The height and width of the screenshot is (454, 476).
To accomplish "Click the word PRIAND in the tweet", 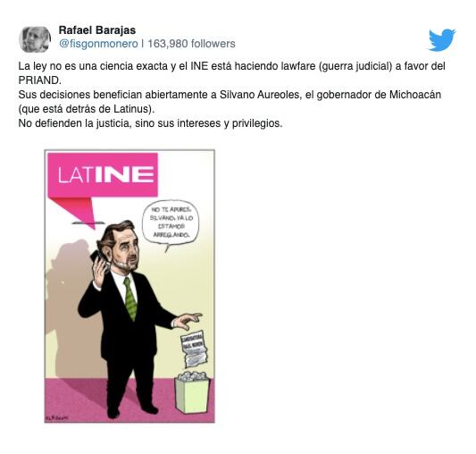I will point(39,80).
